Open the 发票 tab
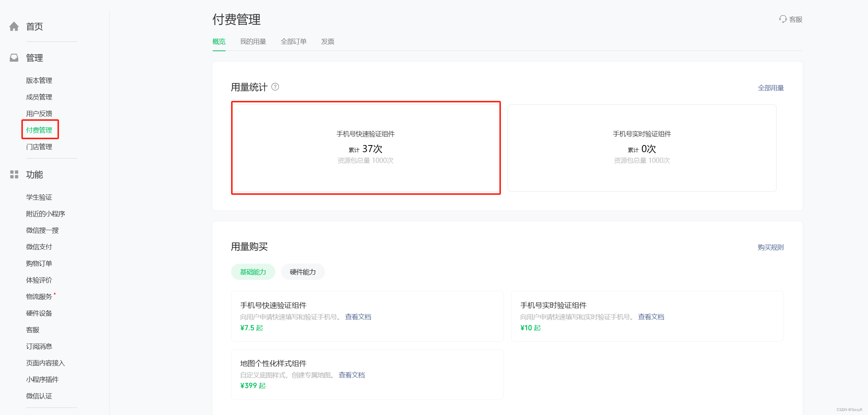This screenshot has width=868, height=415. pos(328,42)
